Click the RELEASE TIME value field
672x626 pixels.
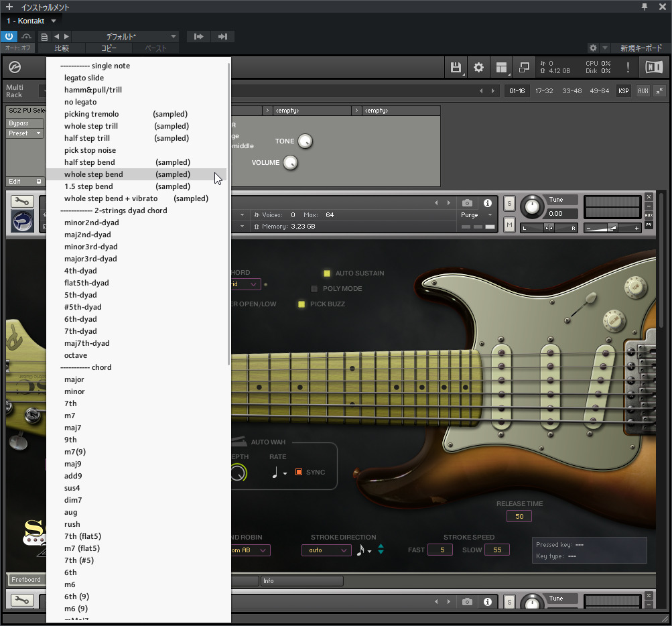(519, 516)
